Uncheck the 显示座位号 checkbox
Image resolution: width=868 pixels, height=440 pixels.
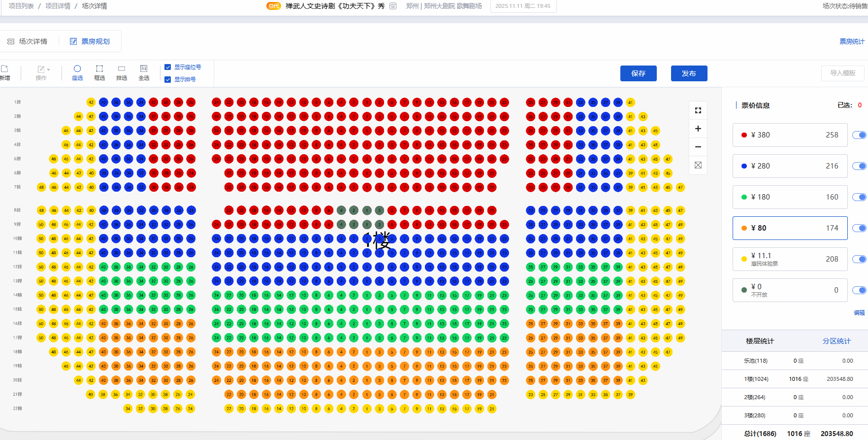168,67
